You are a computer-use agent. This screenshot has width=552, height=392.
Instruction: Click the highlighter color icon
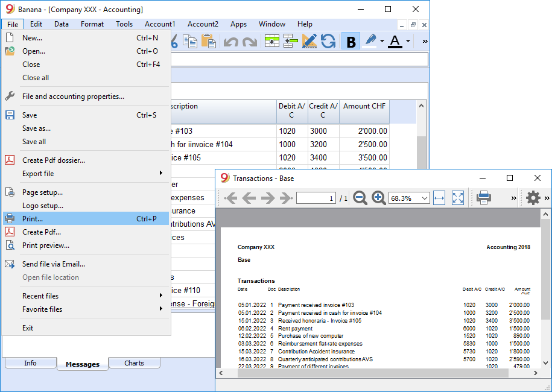click(370, 40)
